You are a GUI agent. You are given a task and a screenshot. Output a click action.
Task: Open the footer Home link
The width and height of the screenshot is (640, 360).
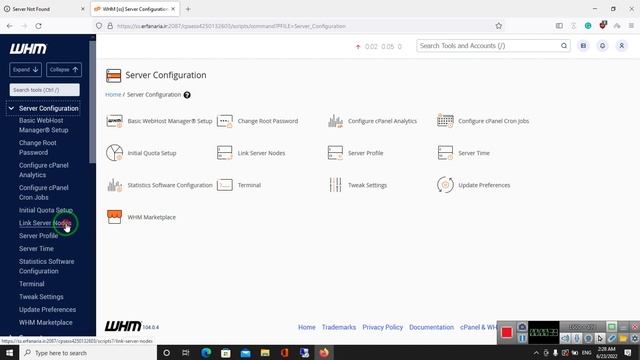tap(307, 327)
